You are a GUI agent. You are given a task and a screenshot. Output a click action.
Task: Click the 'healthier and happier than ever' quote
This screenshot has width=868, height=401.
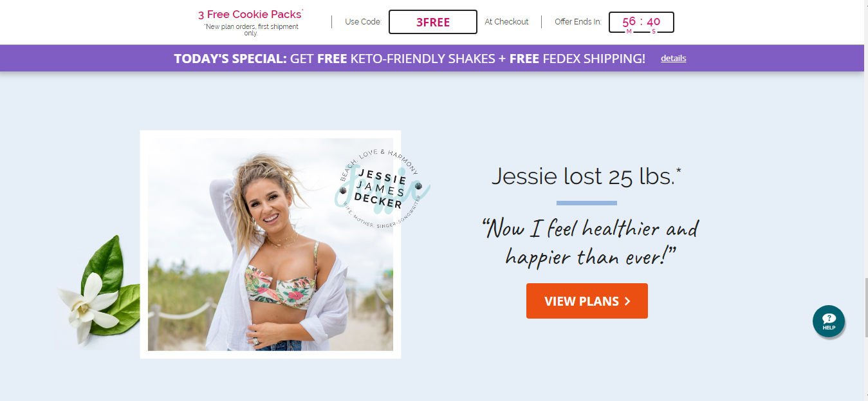click(591, 243)
